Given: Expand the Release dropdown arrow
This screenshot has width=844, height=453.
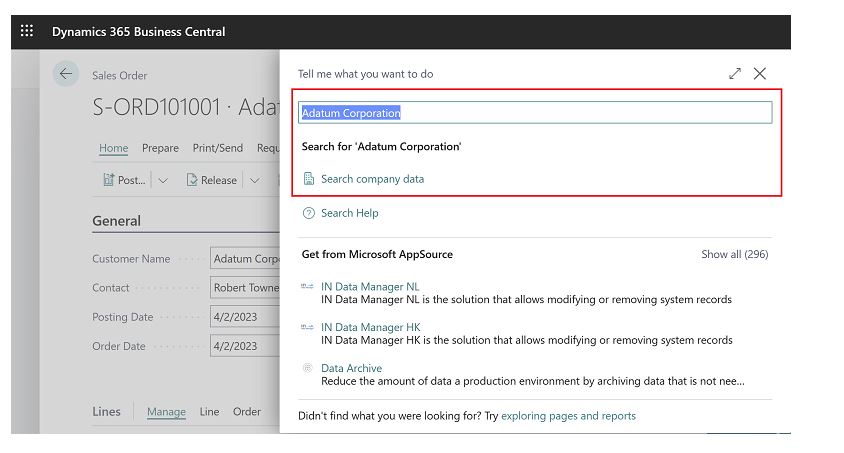Looking at the screenshot, I should 254,181.
